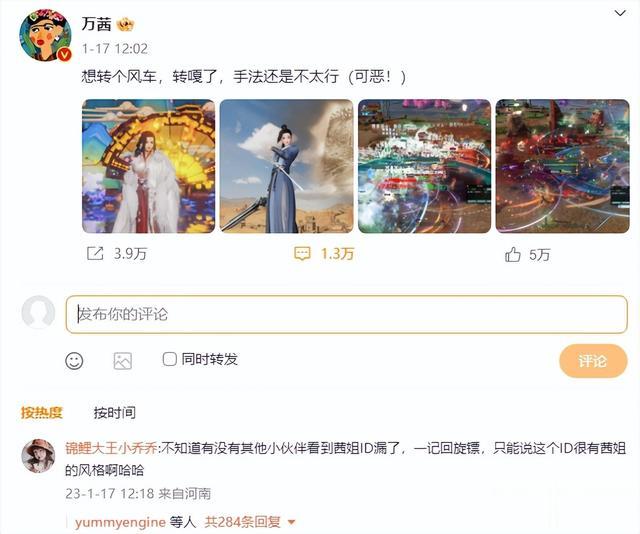
Task: Sort comments by 按时间
Action: pos(115,412)
